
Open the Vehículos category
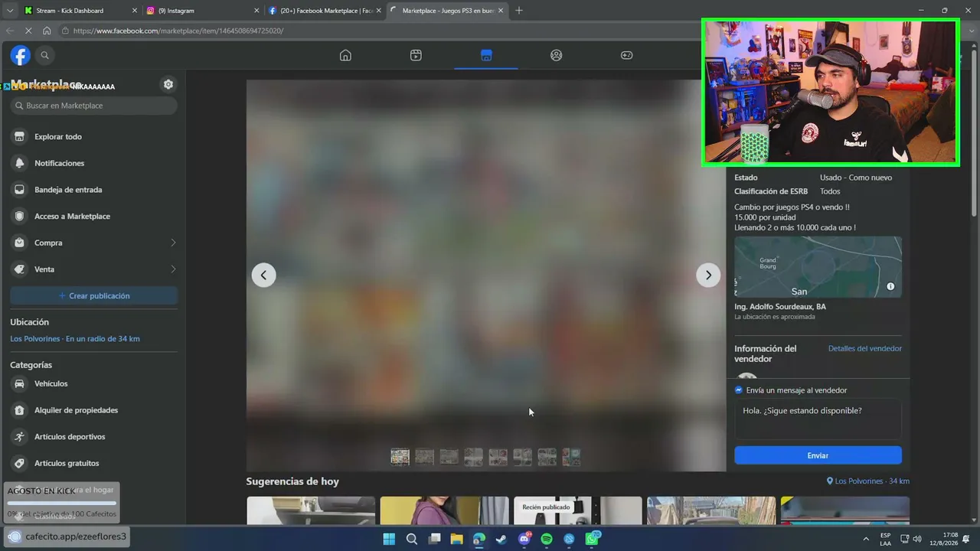coord(94,383)
